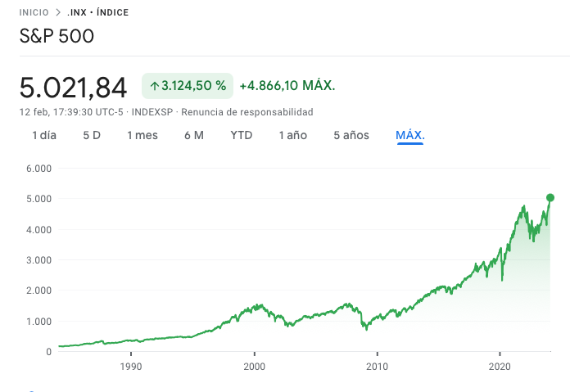This screenshot has width=570, height=392.
Task: Click the 5.021,84 index price
Action: pyautogui.click(x=74, y=87)
